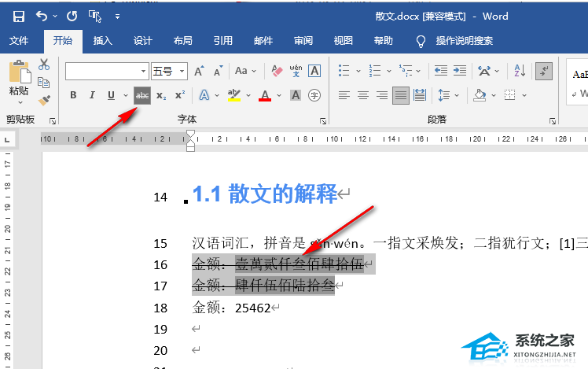The width and height of the screenshot is (588, 369).
Task: Open the bullet list style dropdown arrow
Action: click(x=358, y=72)
